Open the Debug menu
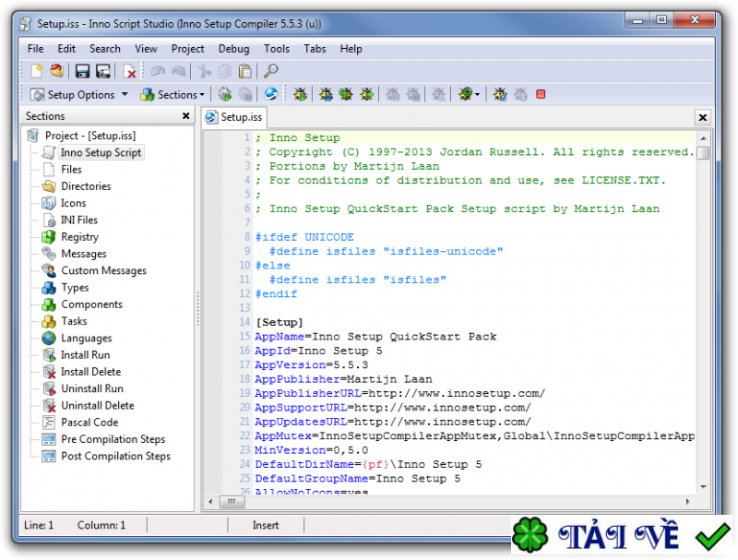This screenshot has width=738, height=560. (233, 49)
